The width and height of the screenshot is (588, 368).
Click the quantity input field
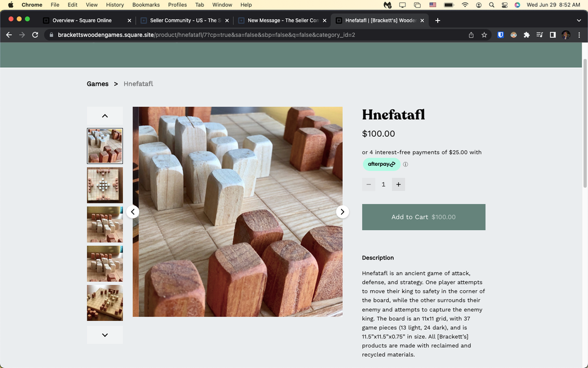point(384,185)
